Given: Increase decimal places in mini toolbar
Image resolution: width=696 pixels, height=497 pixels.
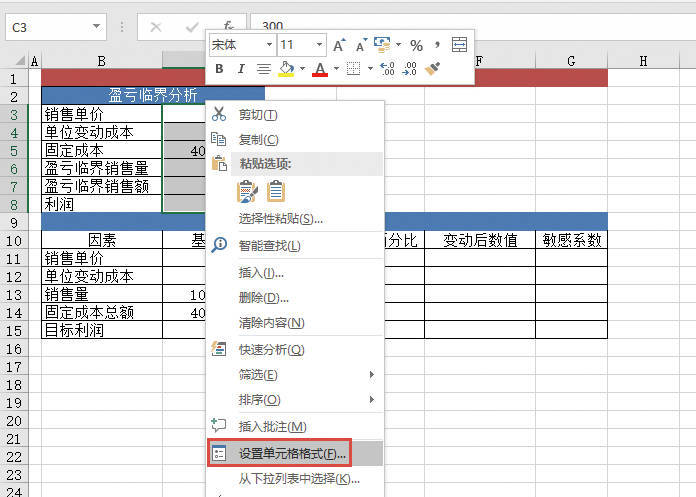Looking at the screenshot, I should (387, 69).
